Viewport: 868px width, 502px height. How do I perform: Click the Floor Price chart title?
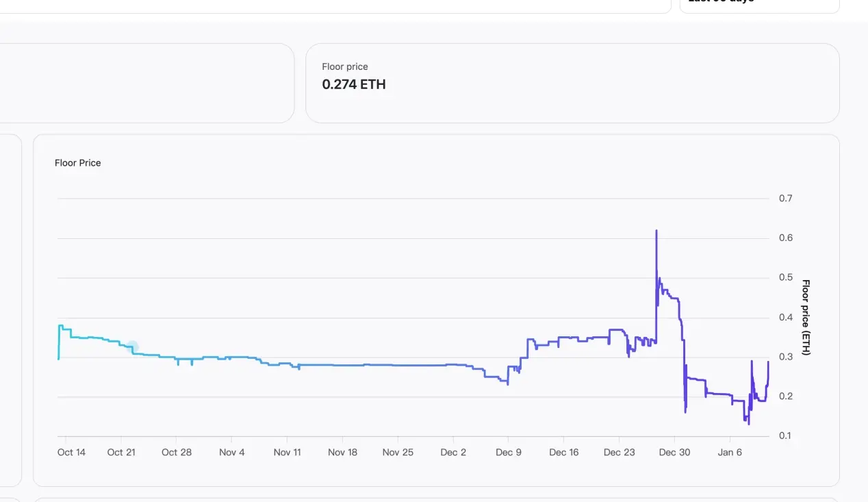pos(78,163)
